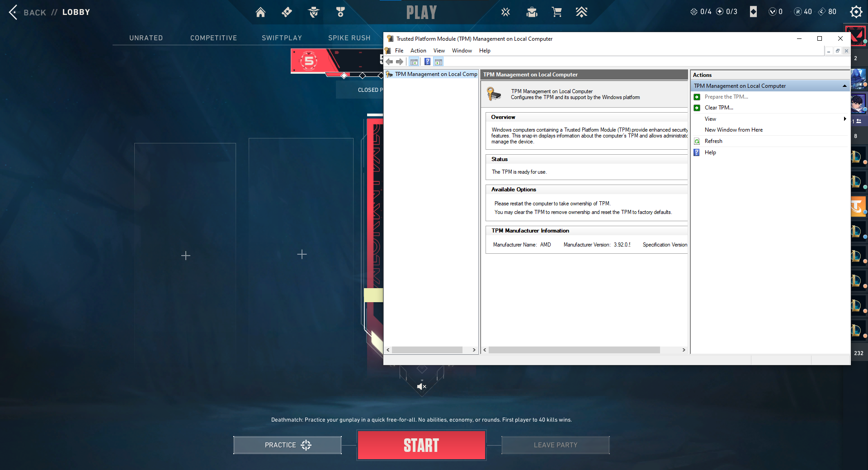This screenshot has width=868, height=470.
Task: Open the Collection briefcase icon
Action: pyautogui.click(x=532, y=12)
